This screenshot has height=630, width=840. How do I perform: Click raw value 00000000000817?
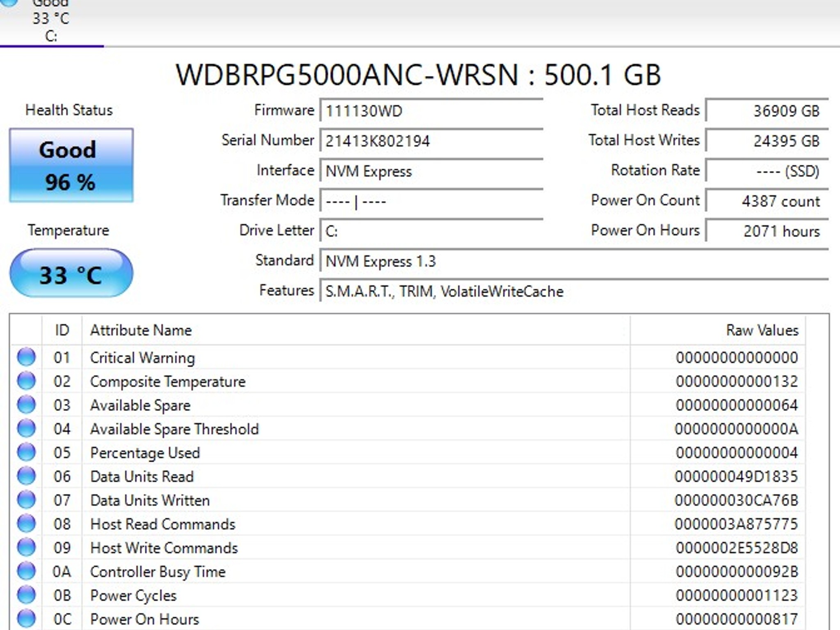(x=737, y=619)
